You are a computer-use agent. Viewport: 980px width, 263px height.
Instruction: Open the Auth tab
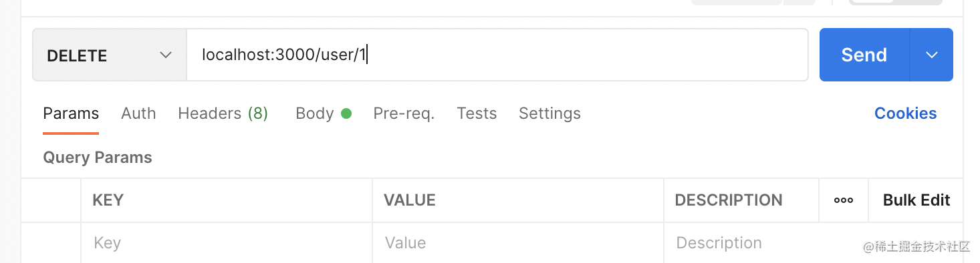138,113
